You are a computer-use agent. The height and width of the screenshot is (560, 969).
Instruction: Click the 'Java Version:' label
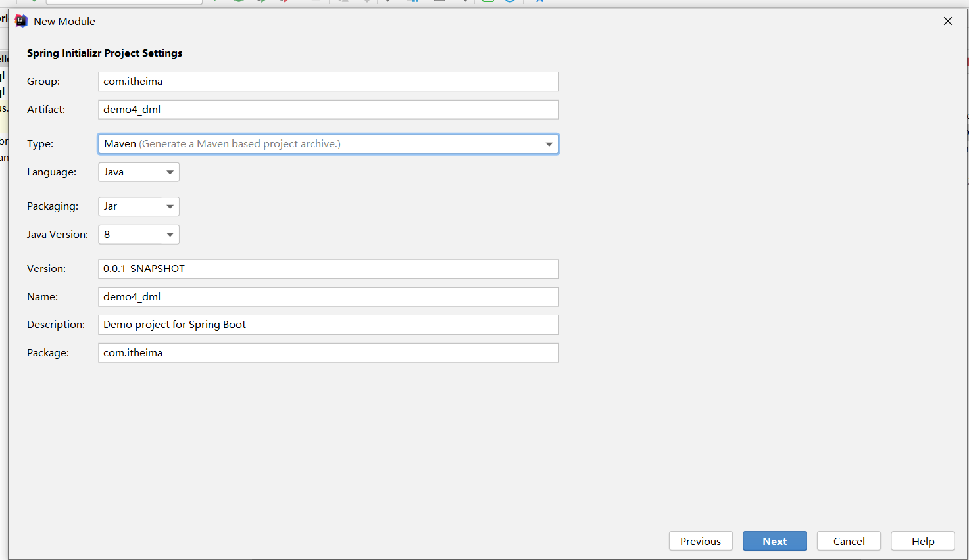(x=57, y=235)
